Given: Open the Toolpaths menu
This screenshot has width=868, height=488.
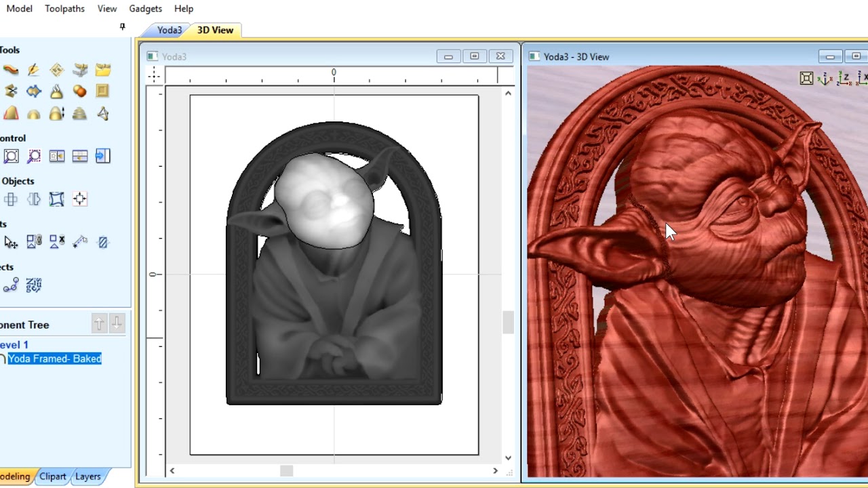Looking at the screenshot, I should 64,9.
